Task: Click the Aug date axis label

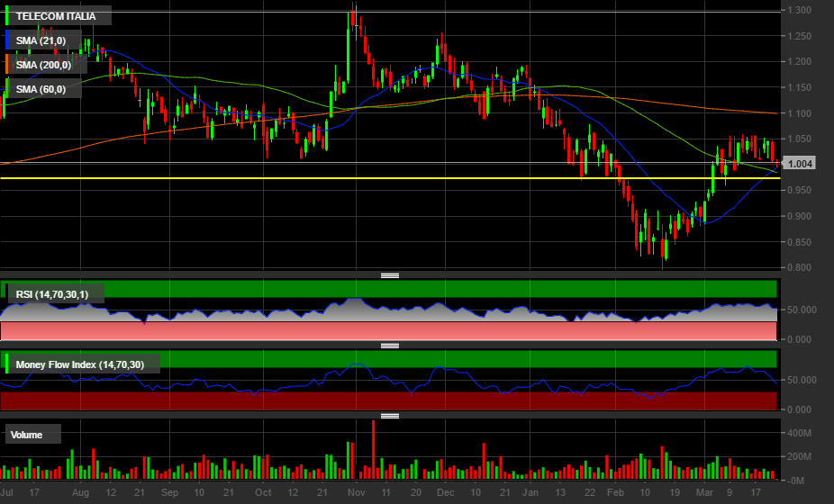Action: coord(80,492)
